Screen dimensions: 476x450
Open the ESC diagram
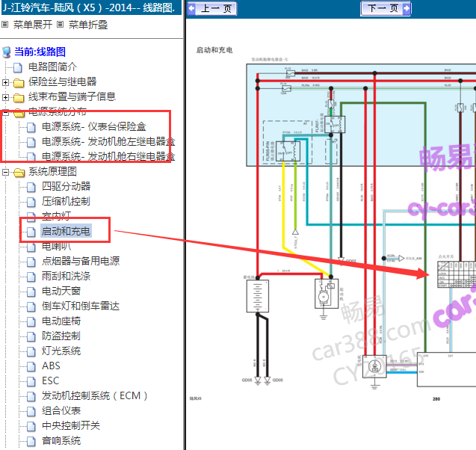pyautogui.click(x=50, y=380)
